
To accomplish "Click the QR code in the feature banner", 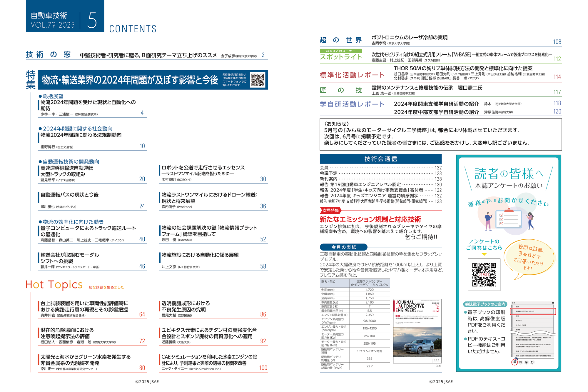I will pos(258,80).
